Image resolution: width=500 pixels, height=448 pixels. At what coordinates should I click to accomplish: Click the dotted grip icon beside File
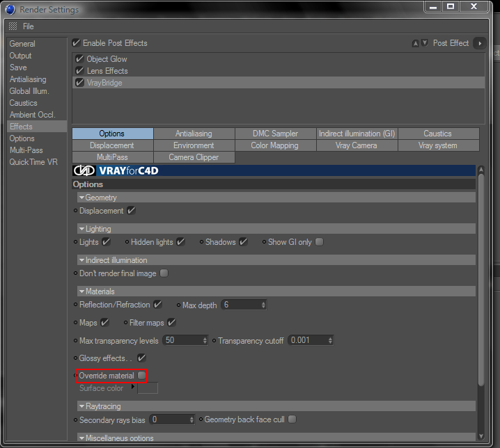coord(13,26)
